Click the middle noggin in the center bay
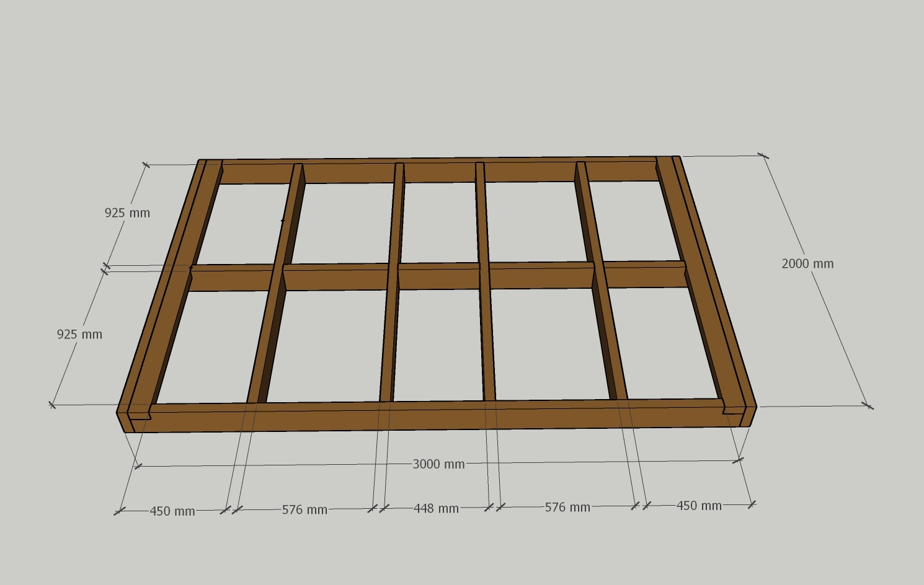The image size is (924, 585). click(x=438, y=277)
